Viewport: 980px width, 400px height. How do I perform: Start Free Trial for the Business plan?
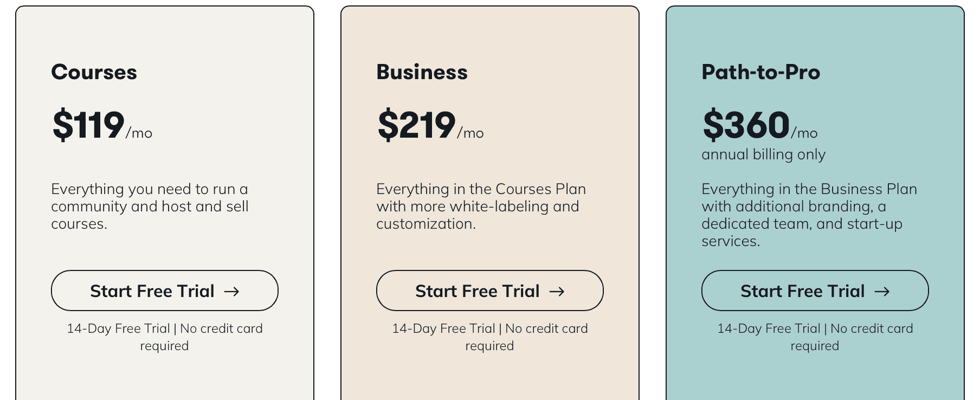click(489, 291)
